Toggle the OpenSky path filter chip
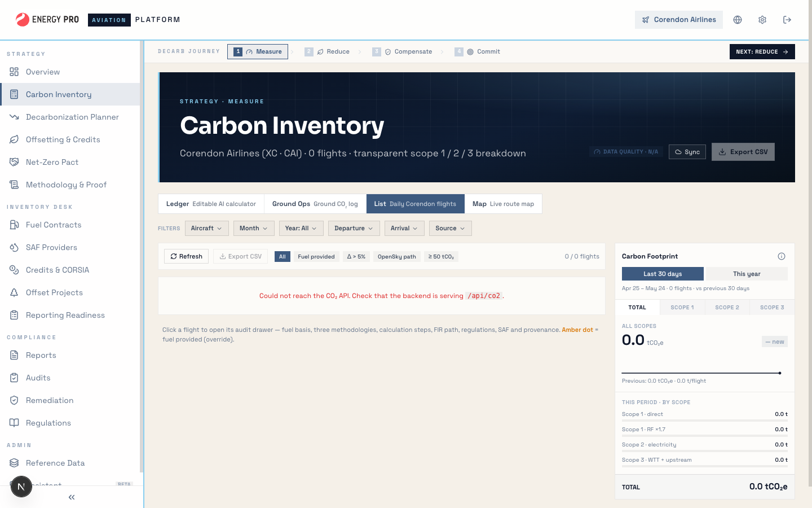This screenshot has height=508, width=812. (x=397, y=256)
